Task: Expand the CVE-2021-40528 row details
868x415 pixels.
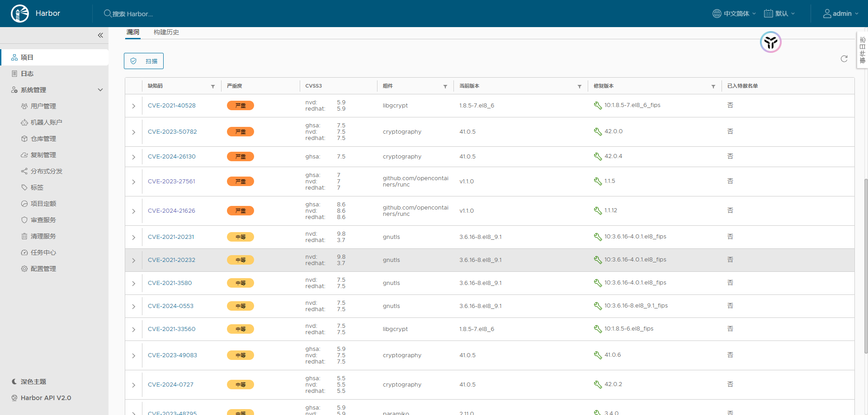Action: pos(134,106)
